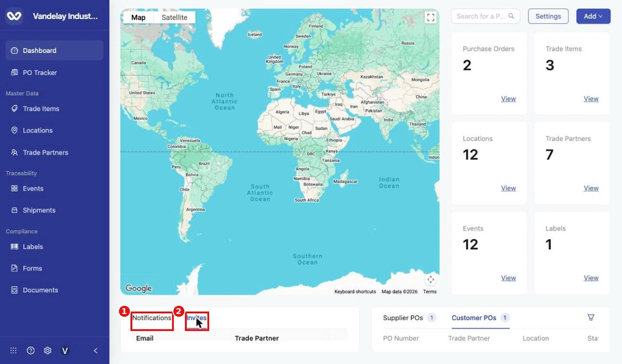Click the search magnifier icon
This screenshot has height=364, width=622.
pos(511,16)
